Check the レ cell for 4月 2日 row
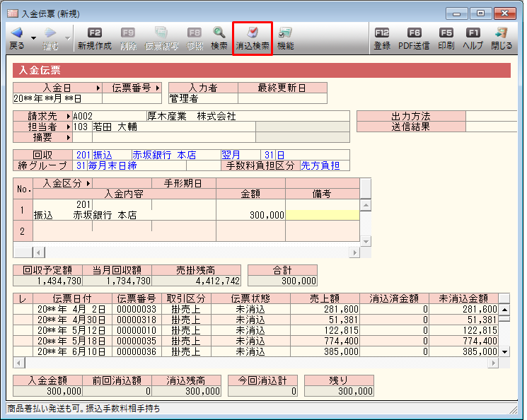This screenshot has width=527, height=420. pyautogui.click(x=23, y=309)
